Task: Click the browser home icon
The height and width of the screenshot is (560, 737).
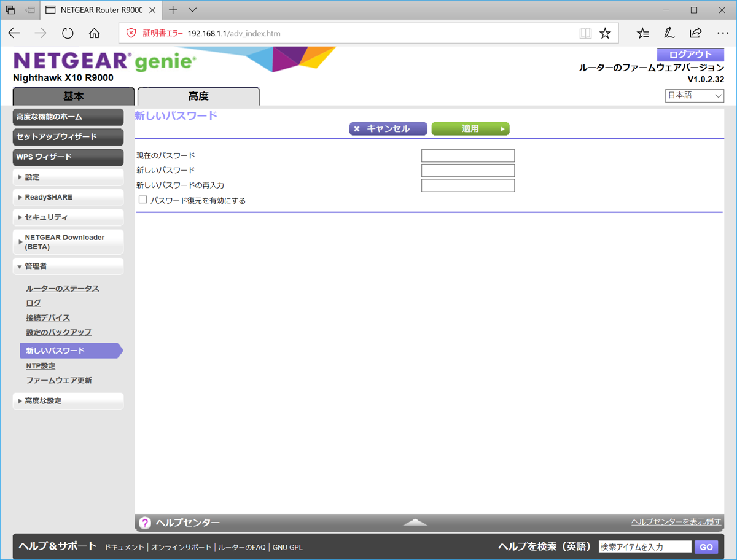Action: pyautogui.click(x=94, y=33)
